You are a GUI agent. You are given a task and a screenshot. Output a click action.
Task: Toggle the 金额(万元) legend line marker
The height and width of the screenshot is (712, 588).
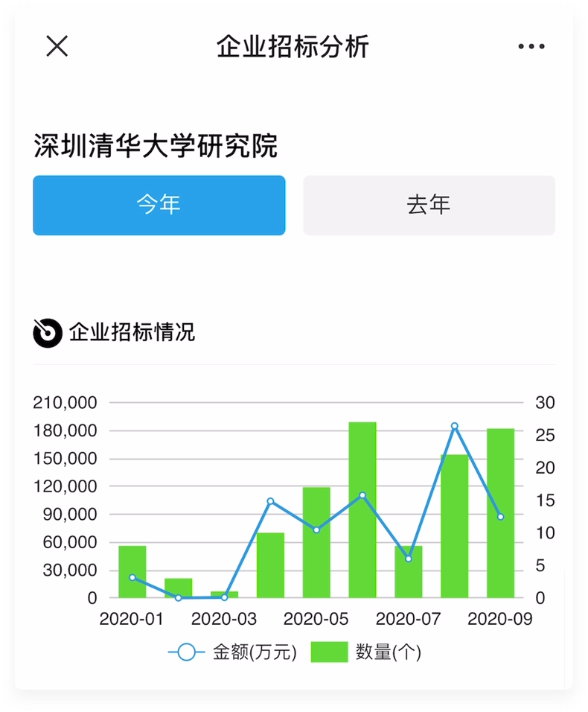(x=186, y=652)
